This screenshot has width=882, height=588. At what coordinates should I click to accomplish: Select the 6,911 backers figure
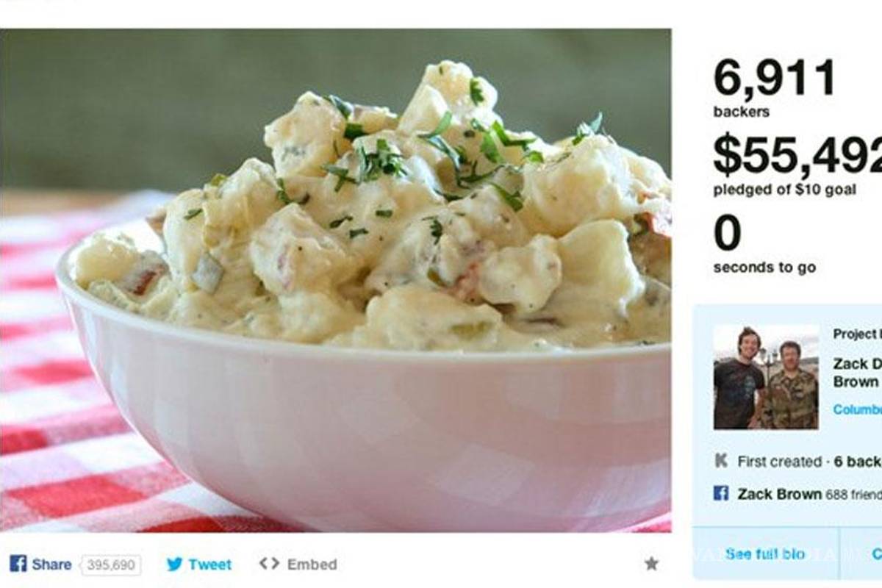[775, 78]
